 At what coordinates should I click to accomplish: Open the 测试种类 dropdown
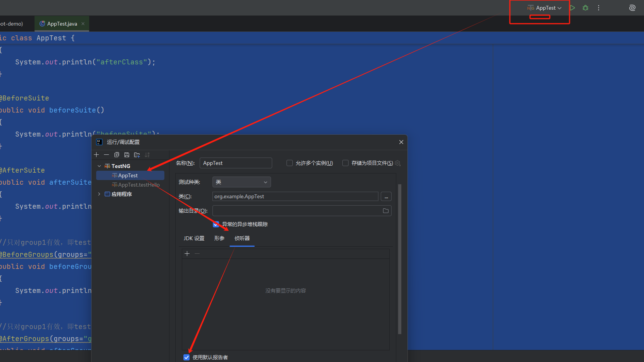pos(242,182)
